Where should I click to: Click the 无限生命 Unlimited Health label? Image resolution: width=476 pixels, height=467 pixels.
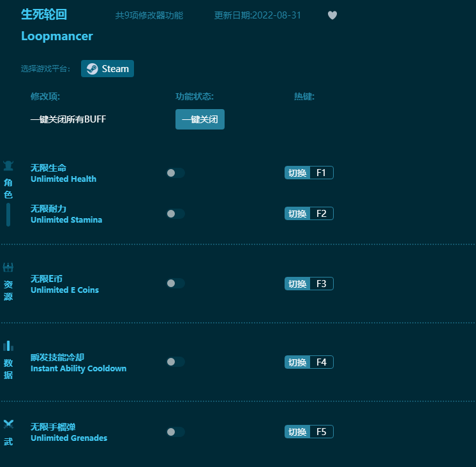63,174
